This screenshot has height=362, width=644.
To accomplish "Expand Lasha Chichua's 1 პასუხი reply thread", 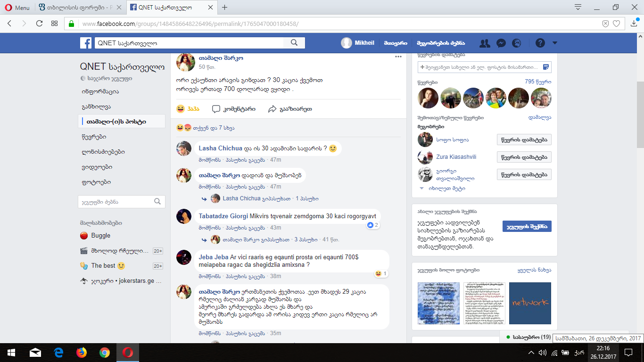I will tap(307, 198).
